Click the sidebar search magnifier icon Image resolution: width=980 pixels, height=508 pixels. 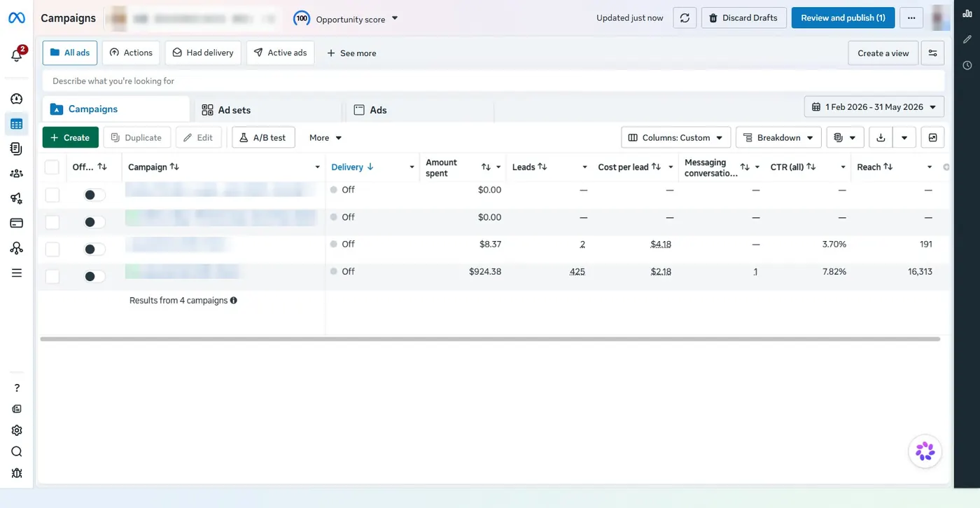pos(17,451)
